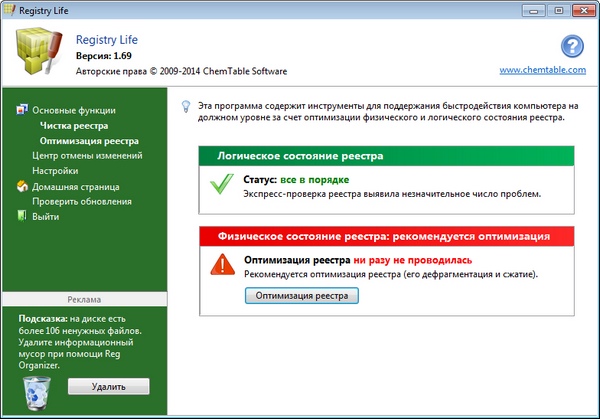Select Выйти to exit the program
600x419 pixels.
pyautogui.click(x=46, y=217)
